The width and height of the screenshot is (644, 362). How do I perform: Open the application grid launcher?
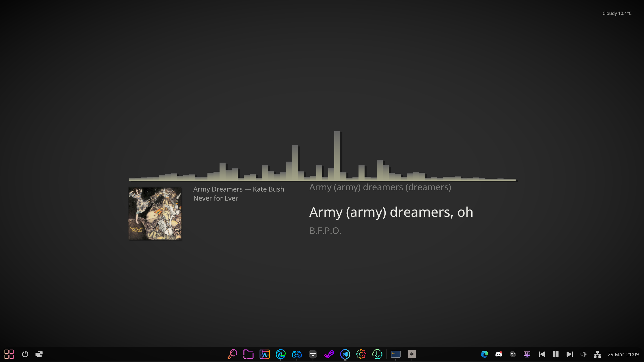[x=9, y=354]
